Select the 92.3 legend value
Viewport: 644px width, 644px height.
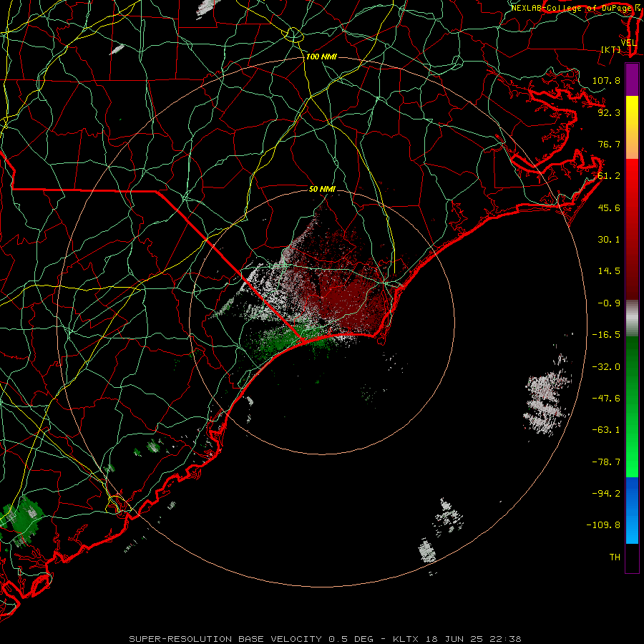[x=609, y=112]
